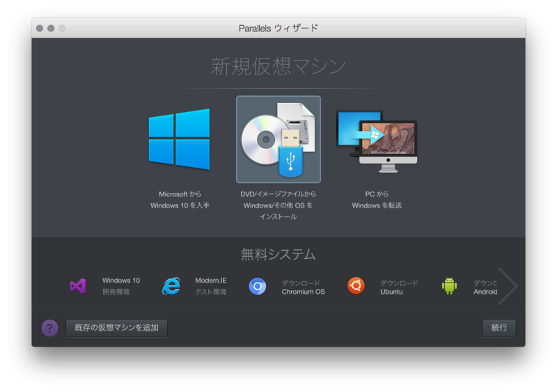Open help with the purple question mark

coord(49,328)
